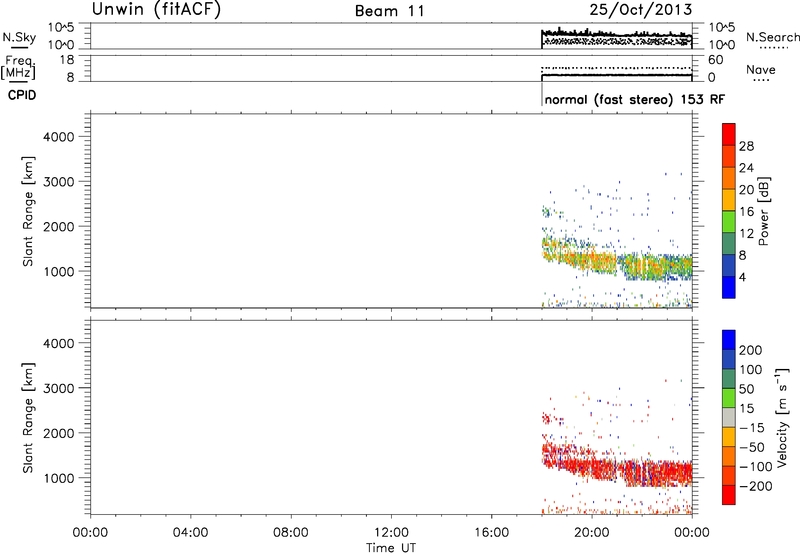This screenshot has height=554, width=800.
Task: Click the '08:00' time tick label
Action: point(291,533)
